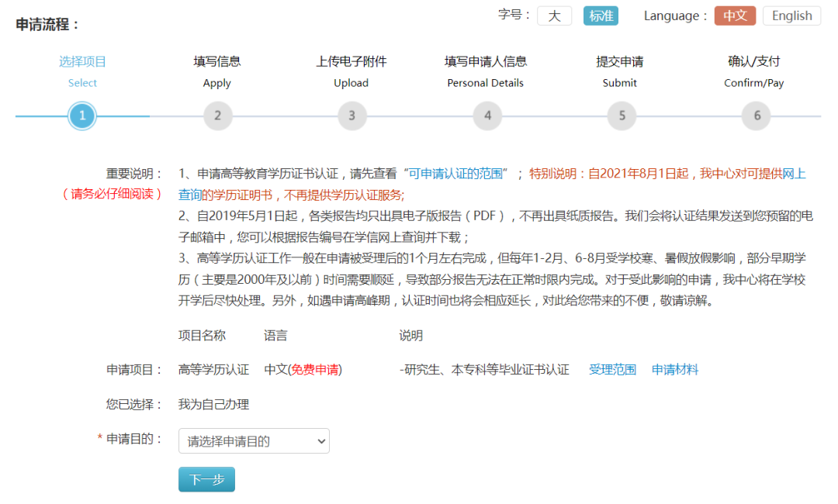Click the step 5 Submit circle
The height and width of the screenshot is (504, 838).
point(622,116)
